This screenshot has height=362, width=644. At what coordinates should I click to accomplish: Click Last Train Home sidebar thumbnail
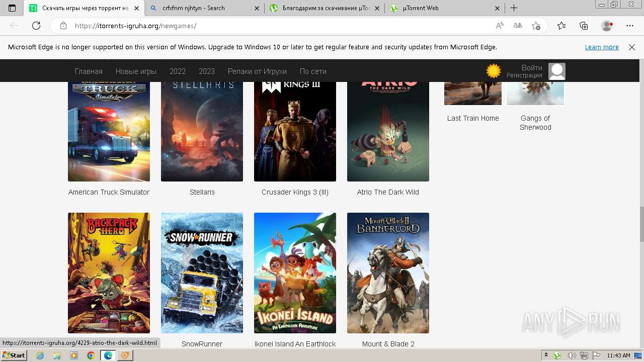tap(473, 93)
